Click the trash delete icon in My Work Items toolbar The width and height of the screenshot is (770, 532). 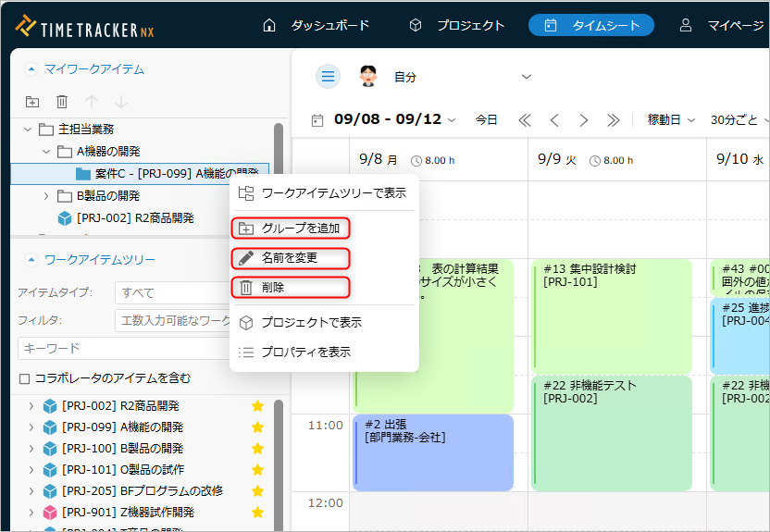tap(62, 102)
